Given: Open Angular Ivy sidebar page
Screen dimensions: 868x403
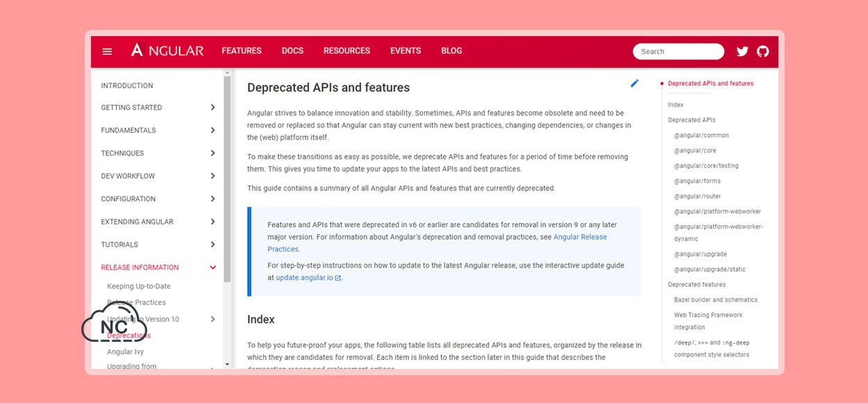Looking at the screenshot, I should click(125, 352).
